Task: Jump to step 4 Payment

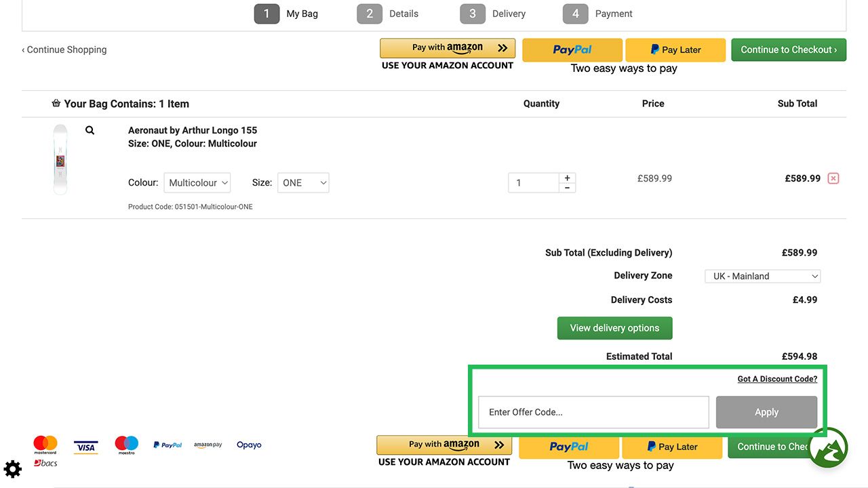Action: (597, 14)
